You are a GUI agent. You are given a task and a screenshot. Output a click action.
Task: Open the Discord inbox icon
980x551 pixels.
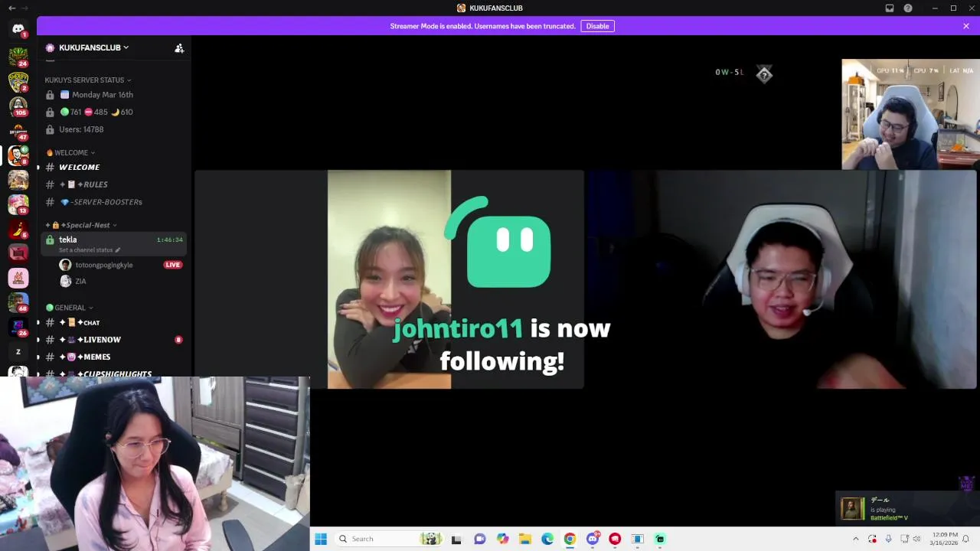[890, 8]
